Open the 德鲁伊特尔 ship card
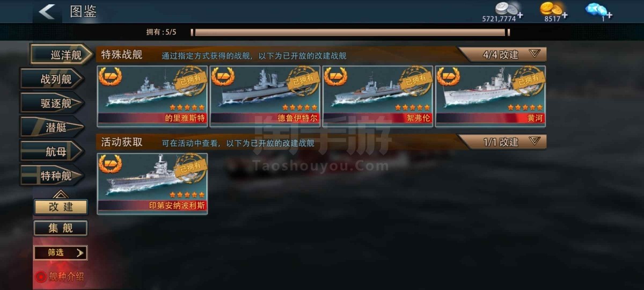This screenshot has height=290, width=644. point(265,96)
